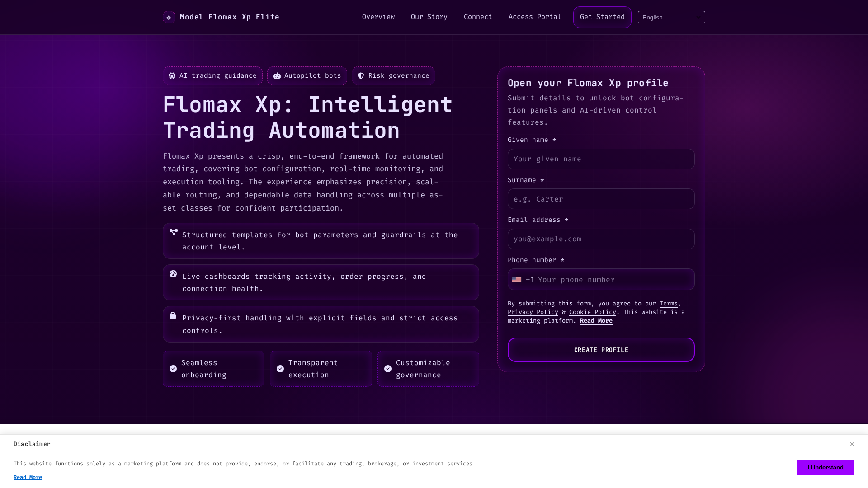The image size is (868, 488).
Task: Click the AI trading guidance badge text
Action: pyautogui.click(x=218, y=76)
